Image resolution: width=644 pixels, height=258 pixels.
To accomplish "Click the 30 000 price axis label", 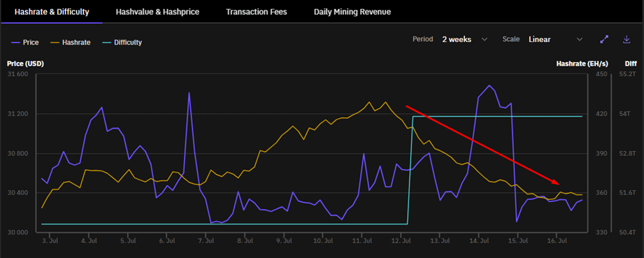I will (x=17, y=233).
